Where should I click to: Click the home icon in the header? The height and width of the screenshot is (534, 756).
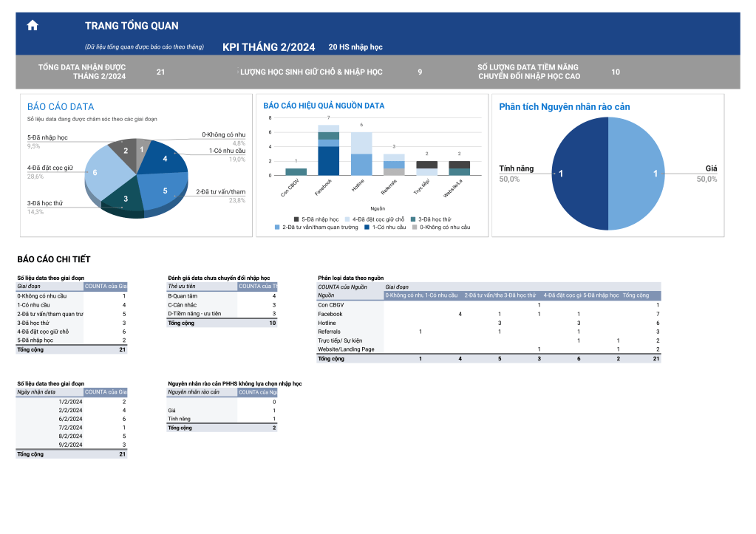pyautogui.click(x=33, y=26)
